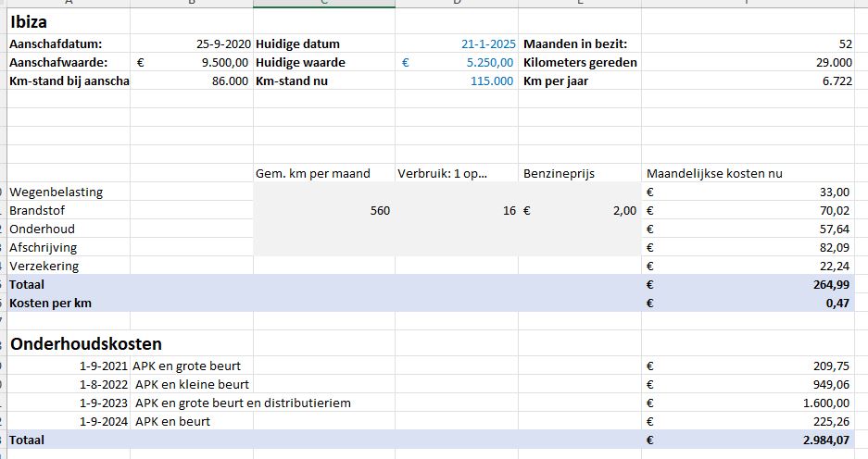Click the APK en grote beurt description
Screen dimensions: 868x459
pos(186,366)
